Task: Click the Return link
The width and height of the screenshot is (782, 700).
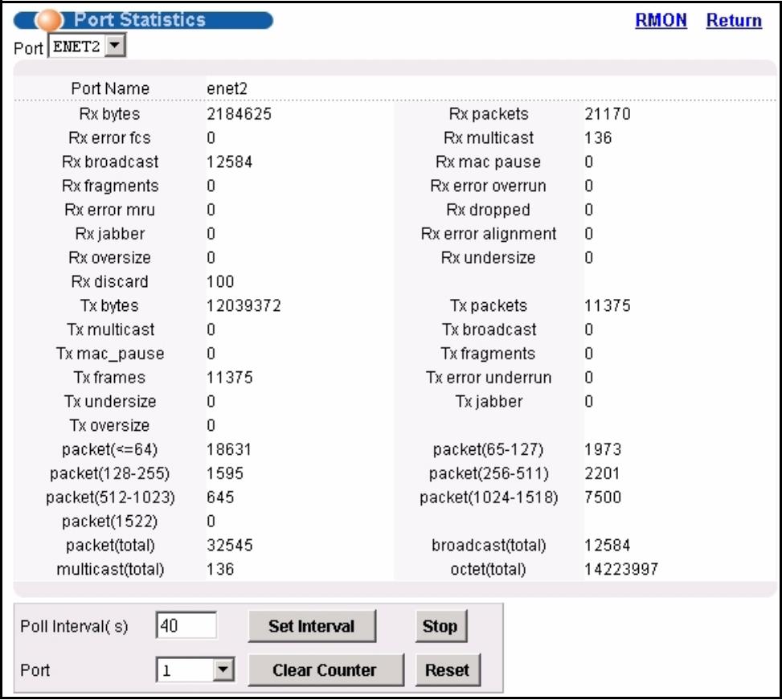Action: [734, 20]
